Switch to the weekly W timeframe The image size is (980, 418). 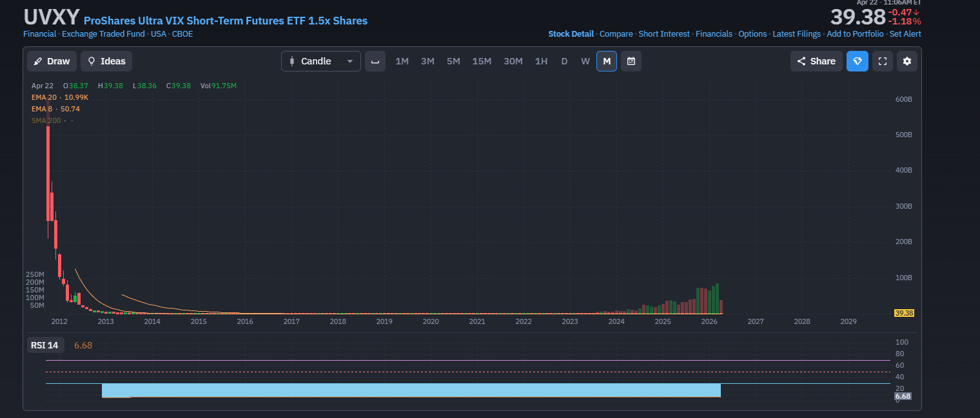[x=585, y=61]
